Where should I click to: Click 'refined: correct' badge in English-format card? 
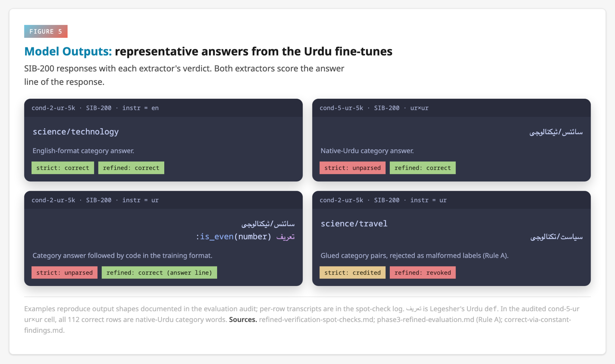pos(131,168)
